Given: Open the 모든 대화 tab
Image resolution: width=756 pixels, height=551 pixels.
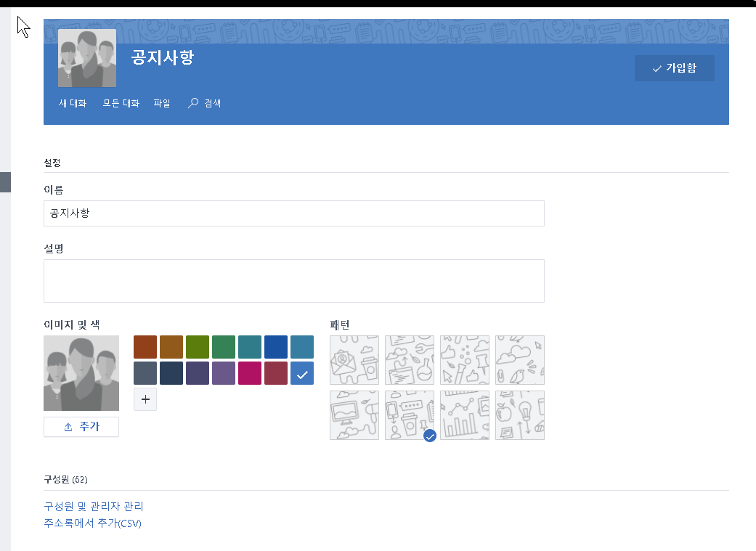Looking at the screenshot, I should coord(121,103).
